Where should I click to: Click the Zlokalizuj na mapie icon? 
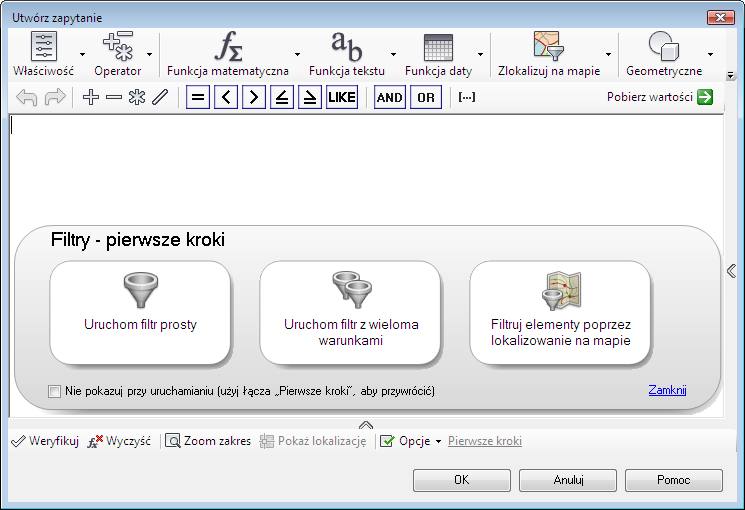(549, 46)
